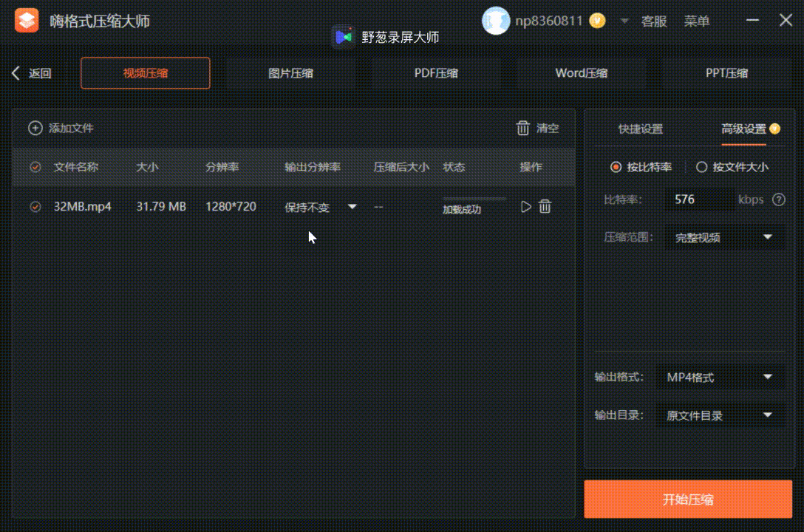
Task: Select the 按文件大小 radio button
Action: [x=701, y=167]
